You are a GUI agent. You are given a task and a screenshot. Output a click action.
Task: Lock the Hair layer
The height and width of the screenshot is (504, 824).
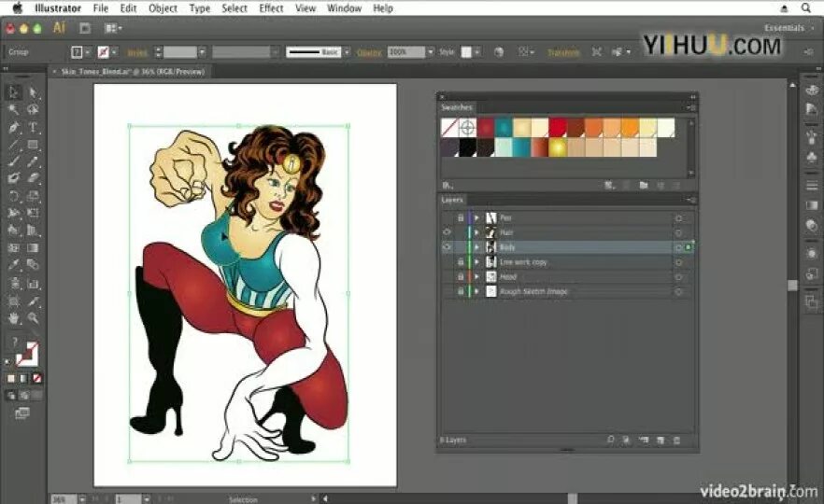[x=461, y=232]
